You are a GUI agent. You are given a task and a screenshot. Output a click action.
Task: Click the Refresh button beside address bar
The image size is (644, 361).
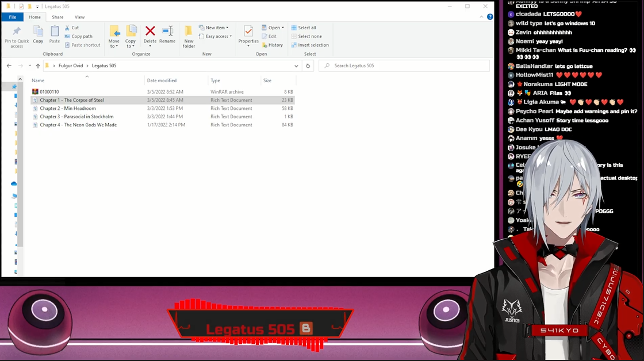tap(308, 66)
